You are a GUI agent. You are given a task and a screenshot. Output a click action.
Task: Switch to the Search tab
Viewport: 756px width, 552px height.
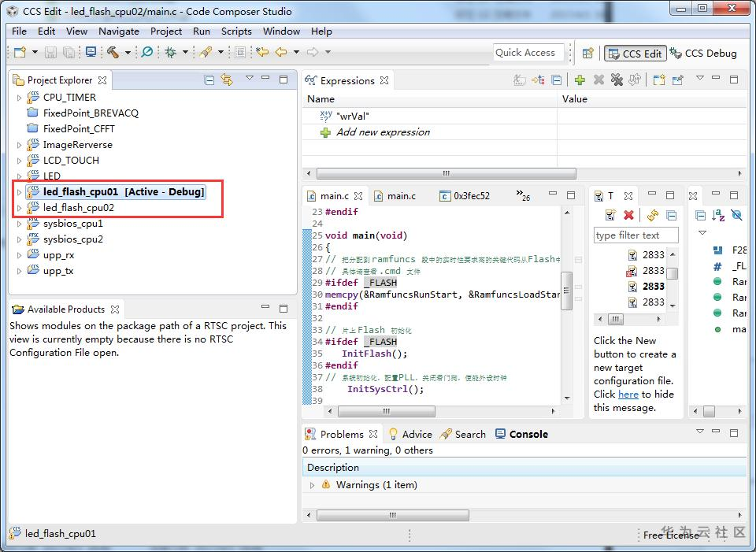[x=463, y=435]
